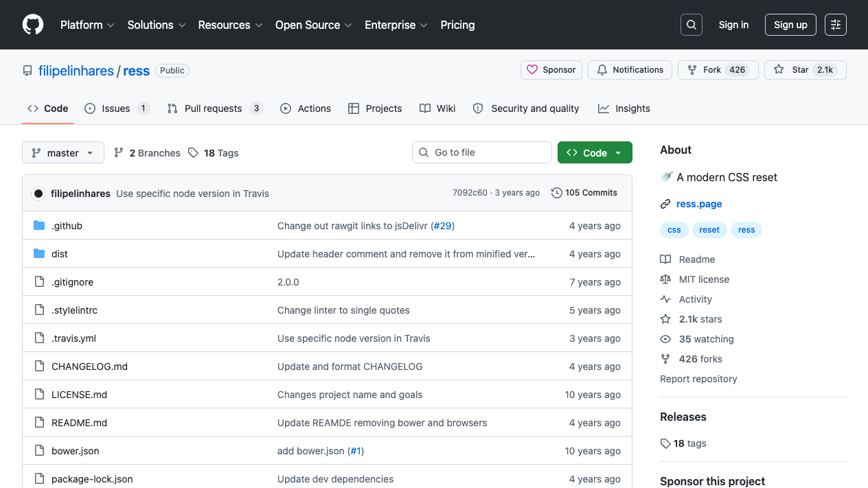
Task: Expand the Solutions menu
Action: [157, 25]
